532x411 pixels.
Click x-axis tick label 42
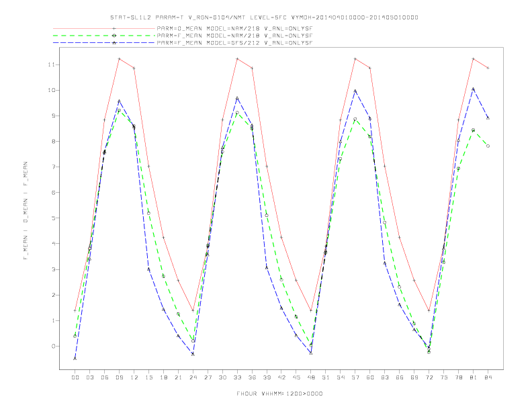pos(281,377)
